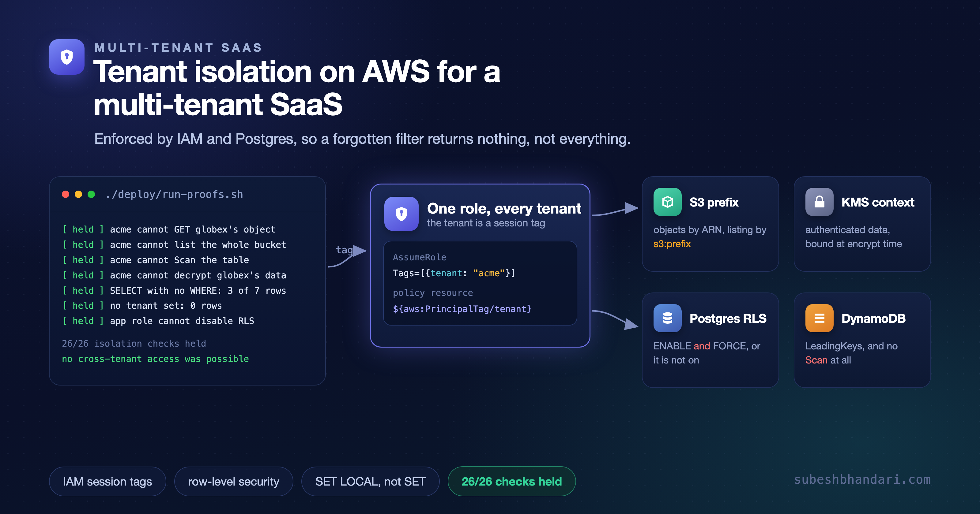Click the green dot in terminal header

[91, 194]
